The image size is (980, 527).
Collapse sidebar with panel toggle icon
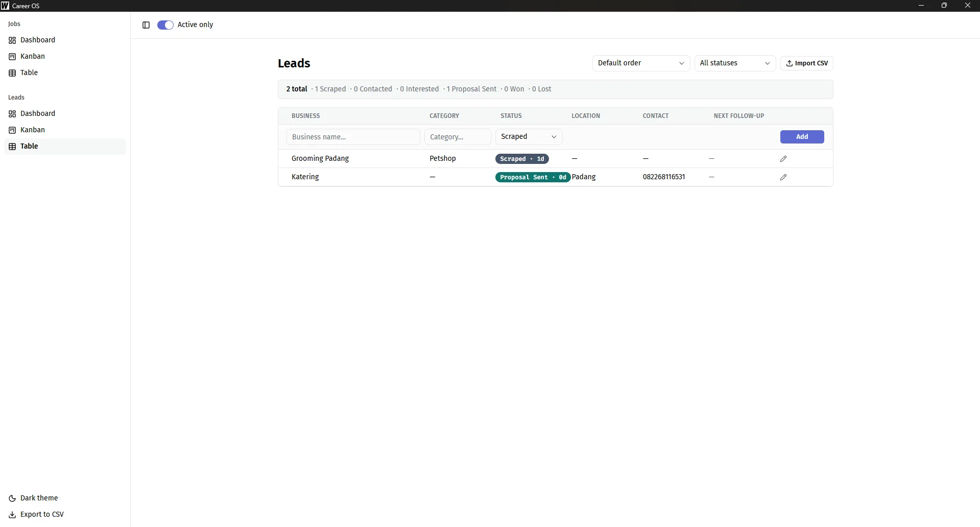tap(146, 25)
